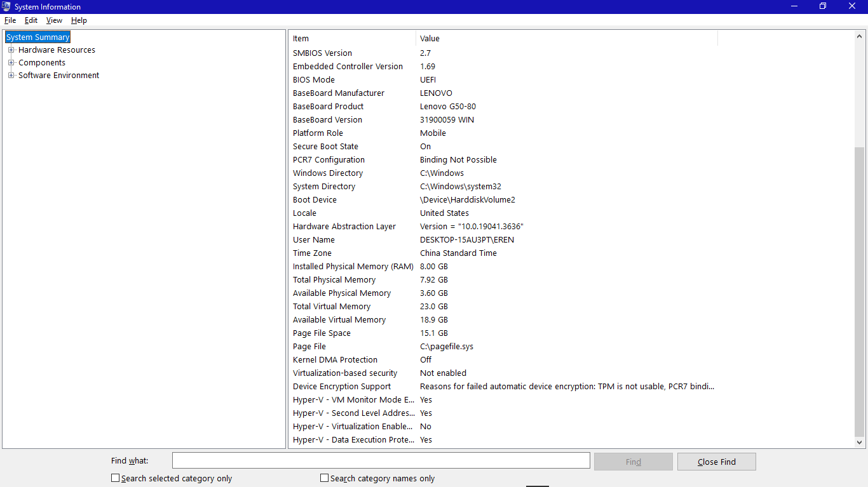Expand the Software Environment node

point(11,76)
